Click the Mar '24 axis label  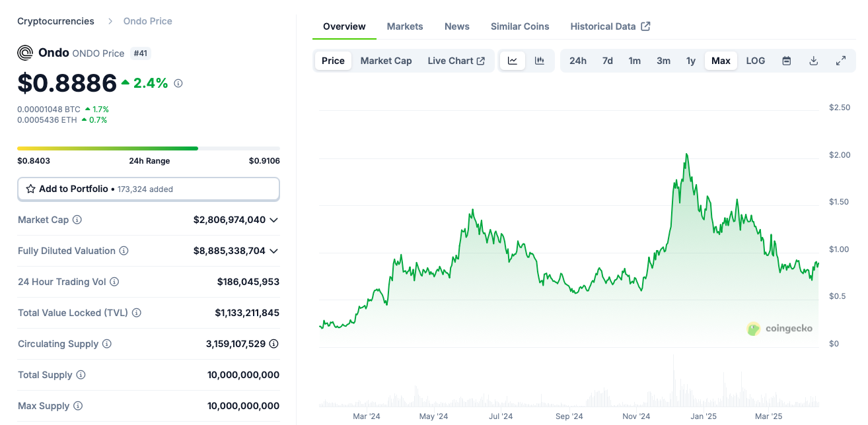367,416
